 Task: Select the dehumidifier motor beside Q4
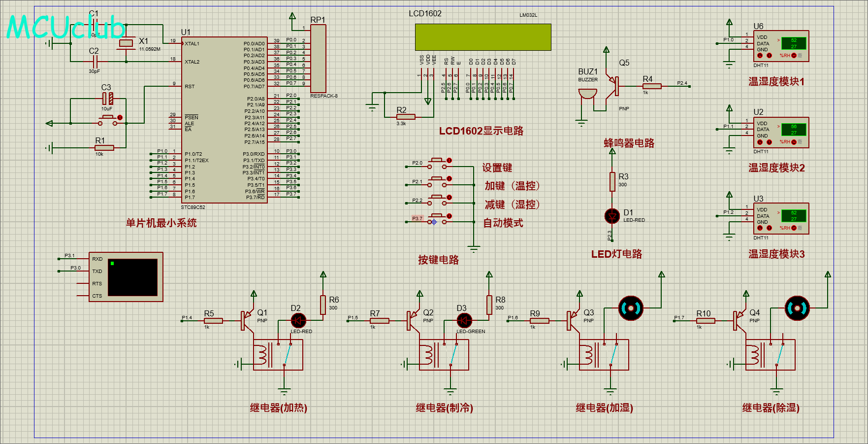coord(797,308)
